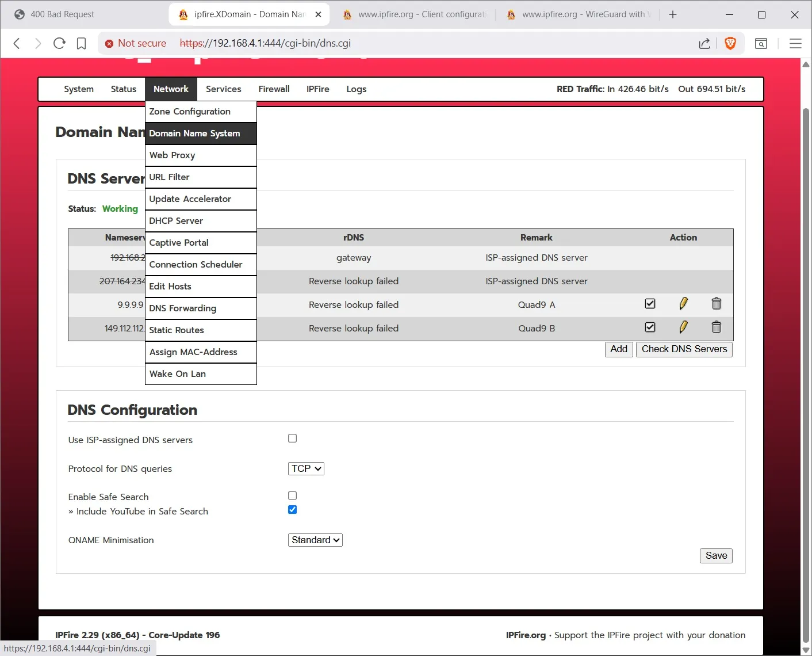Bookmark this page using bookmark icon
Viewport: 812px width, 656px height.
pos(82,43)
